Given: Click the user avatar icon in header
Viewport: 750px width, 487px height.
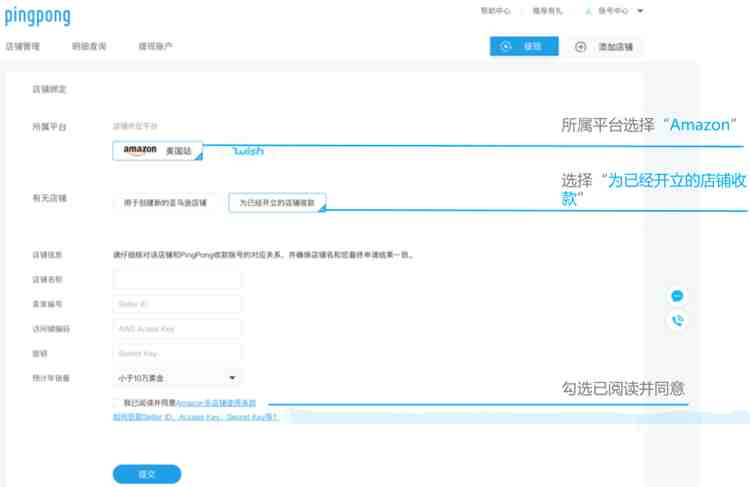Looking at the screenshot, I should click(588, 11).
